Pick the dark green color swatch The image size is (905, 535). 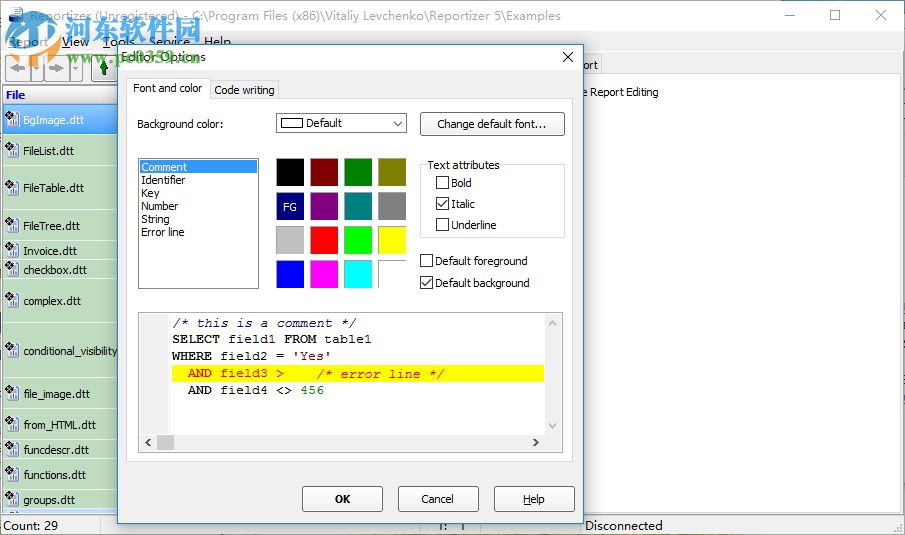[358, 172]
